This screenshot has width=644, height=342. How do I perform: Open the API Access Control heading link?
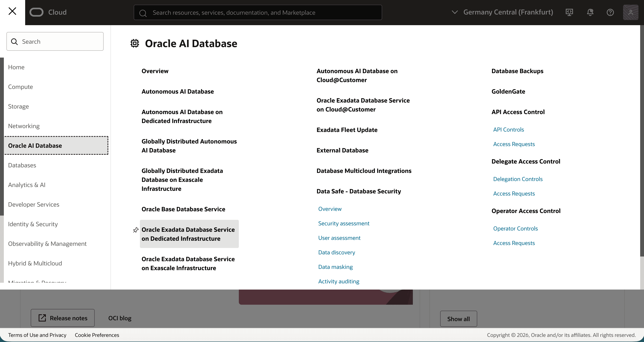click(518, 112)
